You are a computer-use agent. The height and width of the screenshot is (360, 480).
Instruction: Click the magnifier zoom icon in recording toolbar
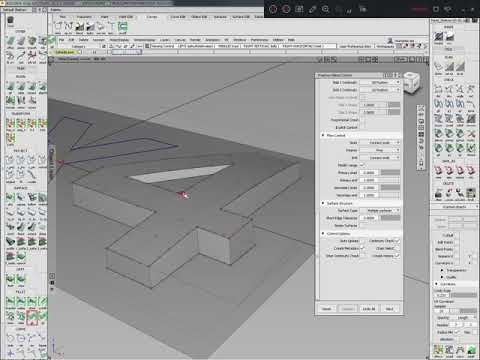pyautogui.click(x=326, y=9)
